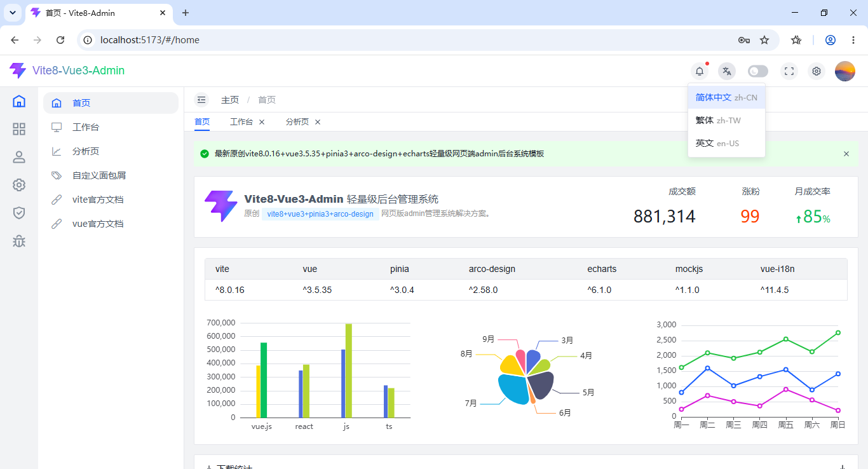Click the ^6.1.0 echarts version cell

tap(599, 290)
